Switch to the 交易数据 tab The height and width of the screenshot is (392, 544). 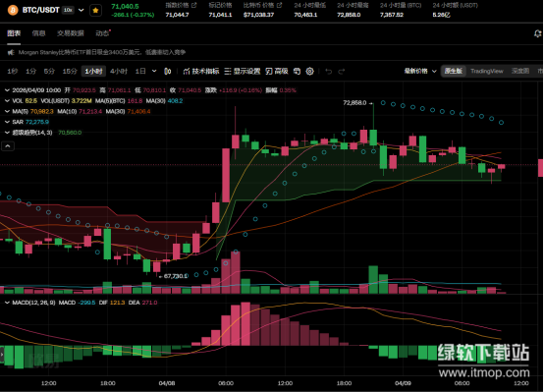[71, 33]
